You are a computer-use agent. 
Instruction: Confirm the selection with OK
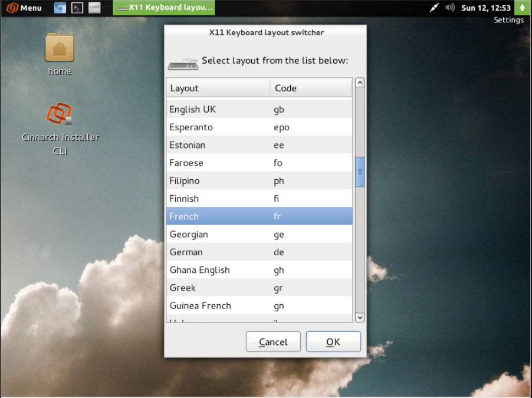point(333,342)
